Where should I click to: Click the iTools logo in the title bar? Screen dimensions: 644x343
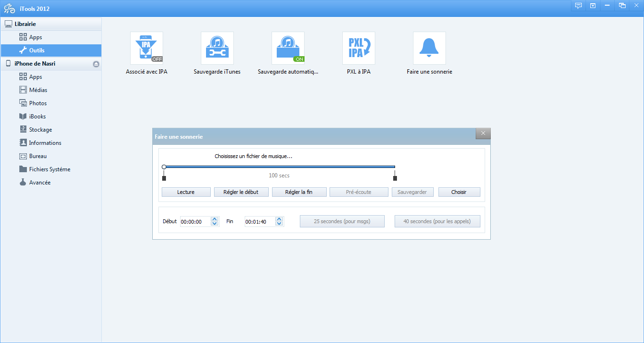(x=9, y=8)
